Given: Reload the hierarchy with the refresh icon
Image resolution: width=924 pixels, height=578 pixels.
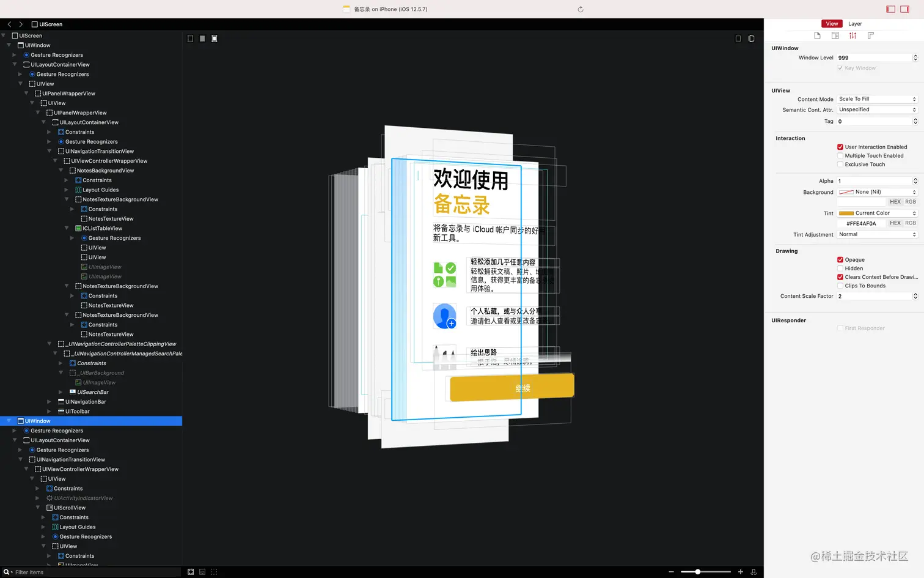Looking at the screenshot, I should (581, 9).
